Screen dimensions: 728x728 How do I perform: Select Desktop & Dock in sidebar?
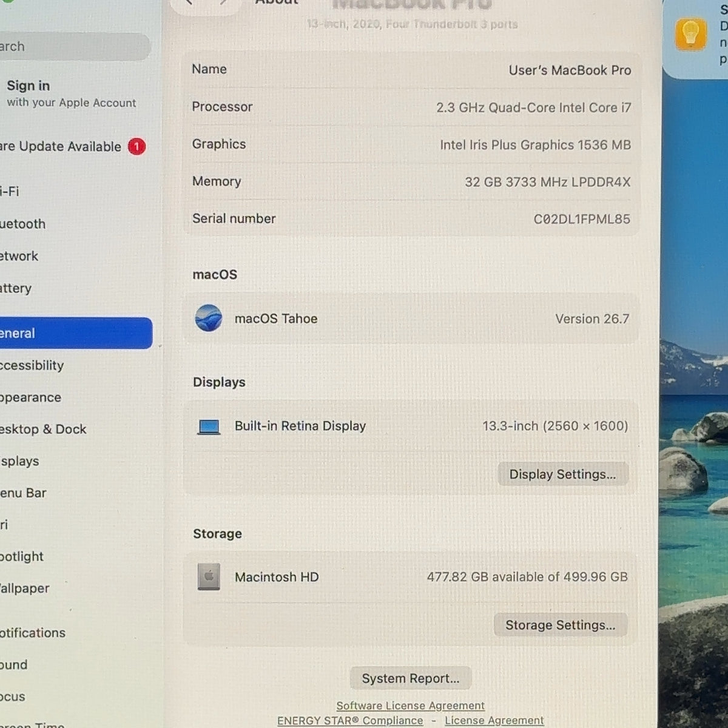point(43,429)
